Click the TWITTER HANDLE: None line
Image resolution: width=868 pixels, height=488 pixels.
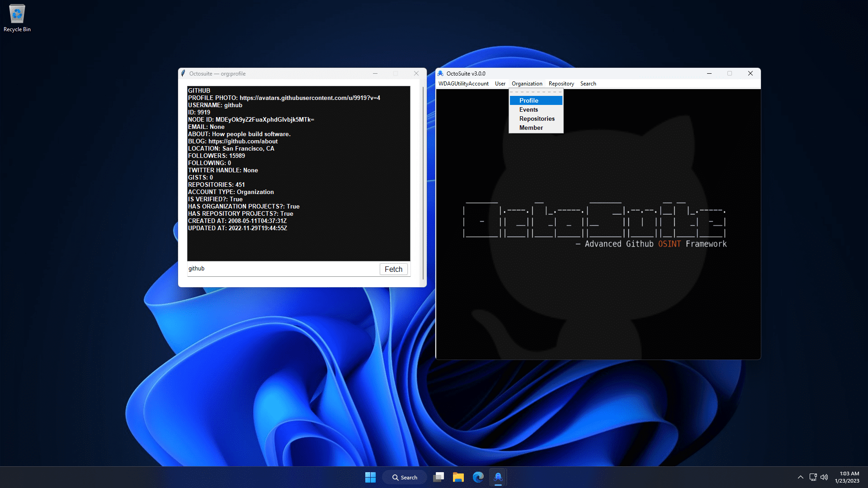223,170
